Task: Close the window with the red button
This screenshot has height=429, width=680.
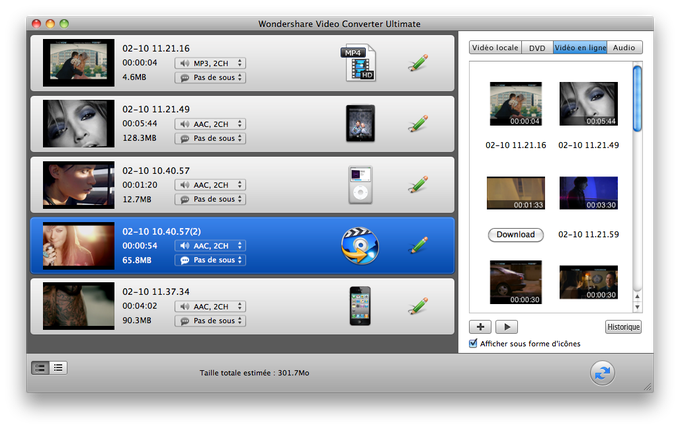Action: click(36, 24)
